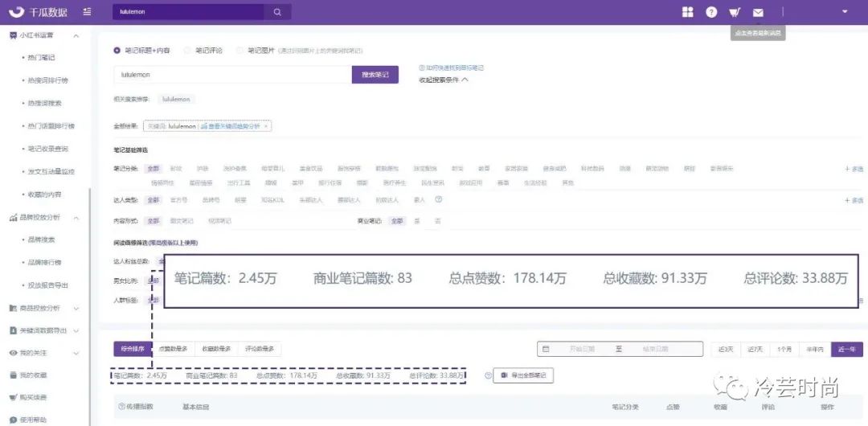The width and height of the screenshot is (868, 426).
Task: Select 头部达人 in 达人类型 filter
Action: click(x=310, y=200)
